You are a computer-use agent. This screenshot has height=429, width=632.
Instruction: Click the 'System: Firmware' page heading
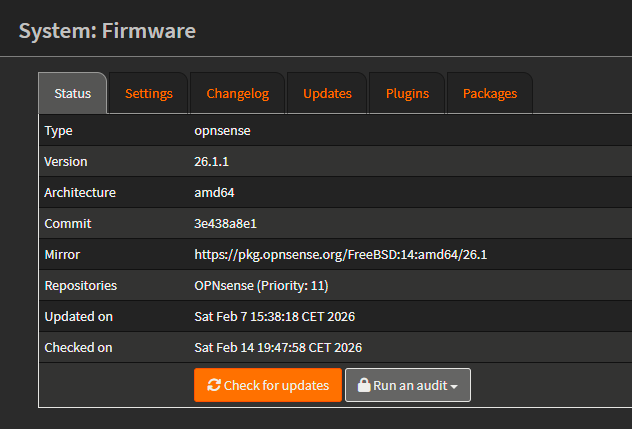pos(107,31)
